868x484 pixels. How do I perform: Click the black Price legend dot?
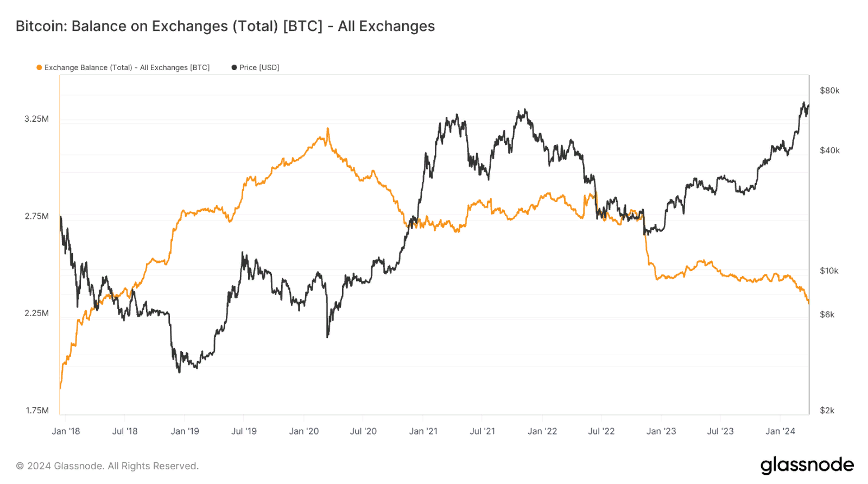coord(234,67)
